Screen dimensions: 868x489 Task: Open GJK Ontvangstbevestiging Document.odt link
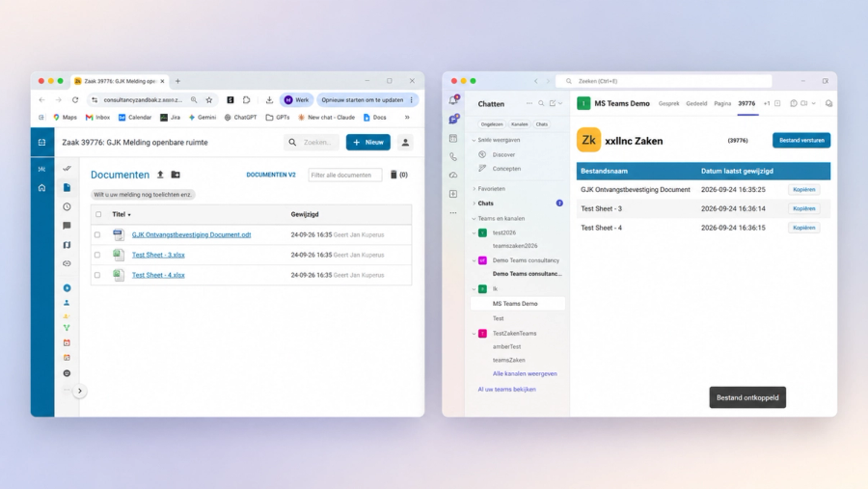[x=191, y=234]
